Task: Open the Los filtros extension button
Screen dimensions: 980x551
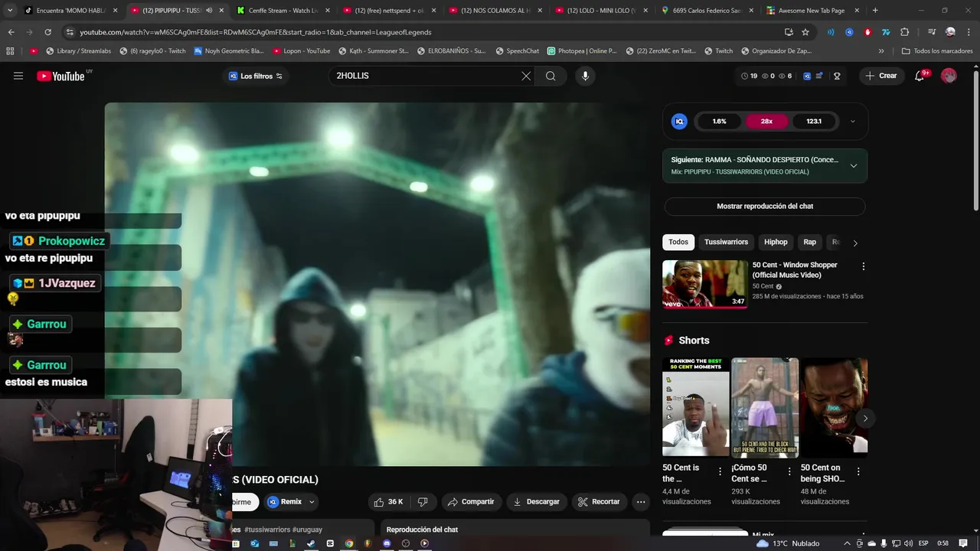Action: (x=256, y=76)
